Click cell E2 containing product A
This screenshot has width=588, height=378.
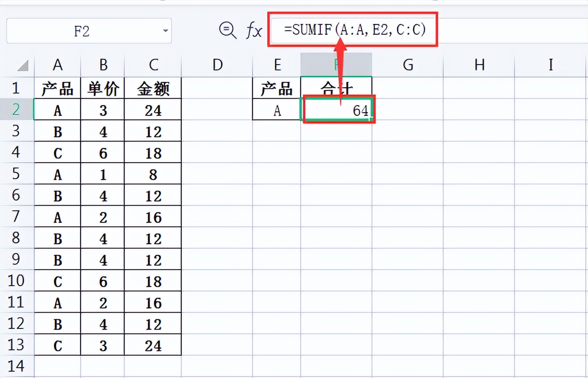point(277,110)
